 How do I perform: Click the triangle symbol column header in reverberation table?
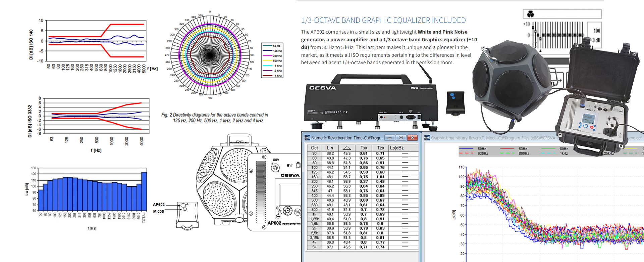[347, 148]
